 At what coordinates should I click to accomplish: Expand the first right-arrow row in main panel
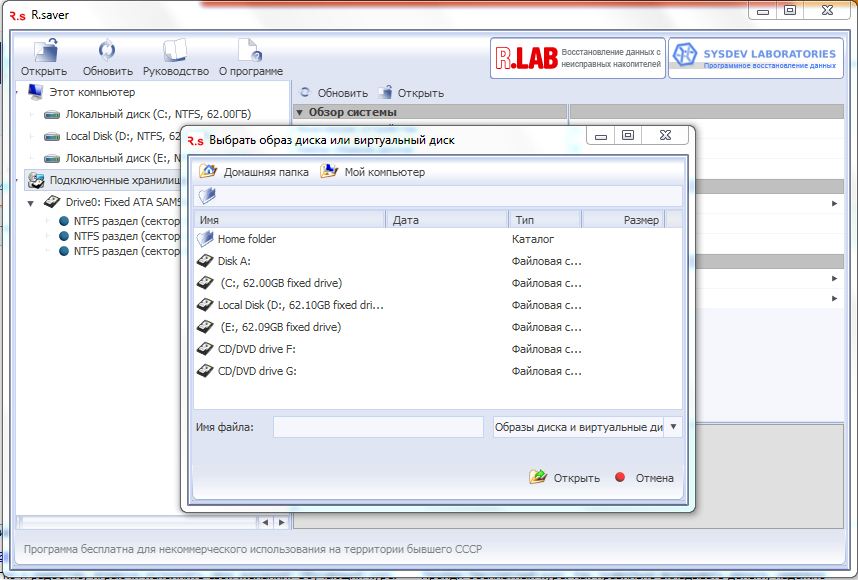pos(834,204)
